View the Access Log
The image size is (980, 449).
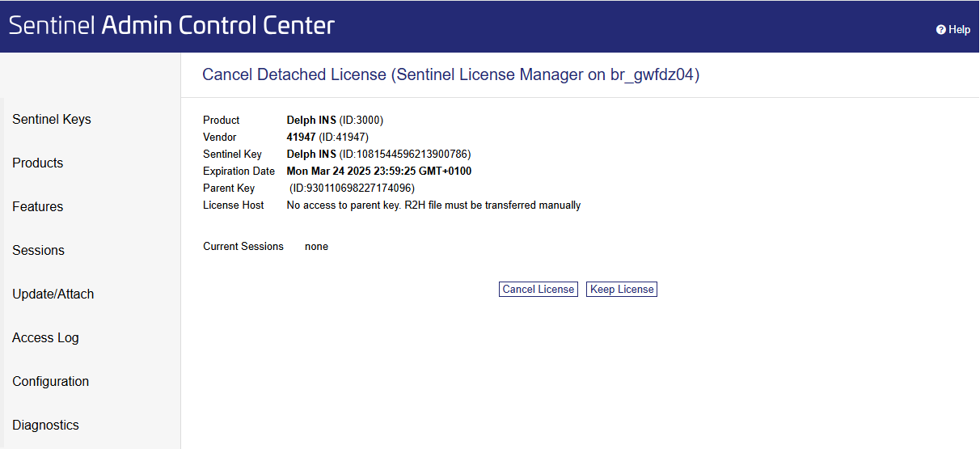tap(46, 338)
